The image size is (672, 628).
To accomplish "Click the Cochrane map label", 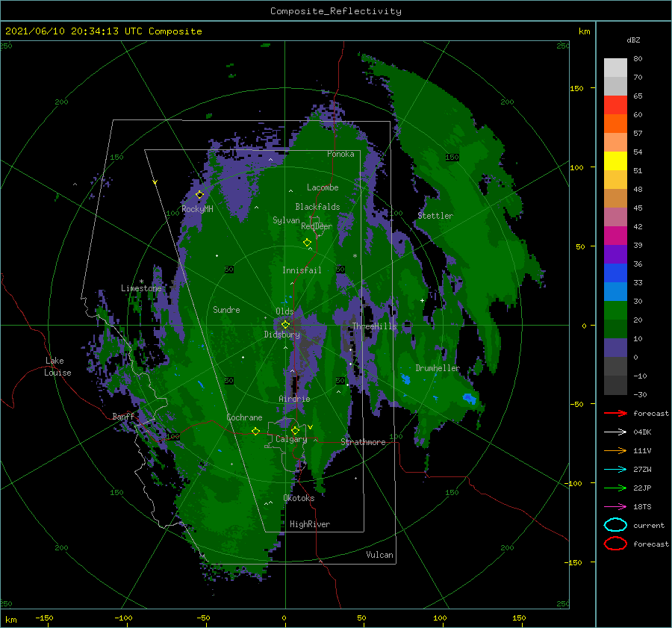I will click(244, 417).
